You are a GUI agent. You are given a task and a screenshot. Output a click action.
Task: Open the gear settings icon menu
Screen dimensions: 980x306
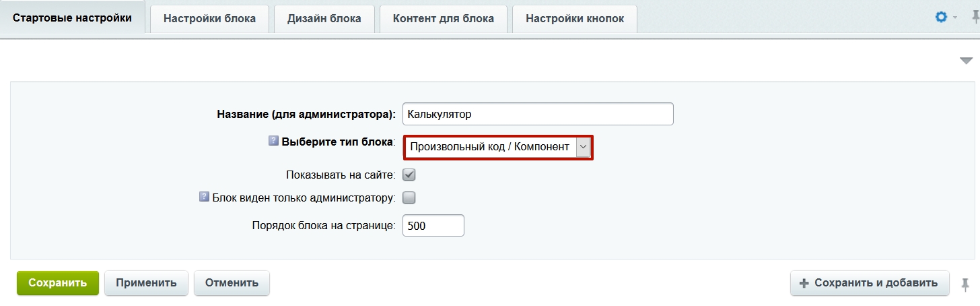[942, 18]
